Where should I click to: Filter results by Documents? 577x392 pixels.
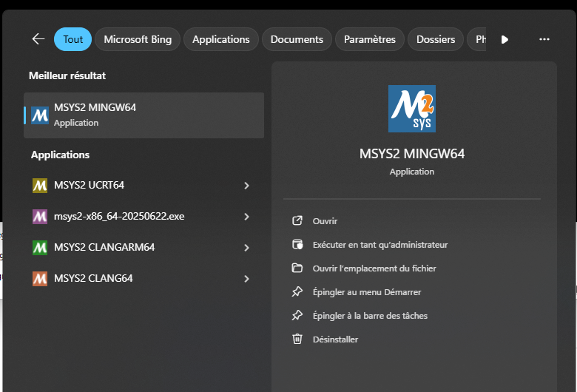pyautogui.click(x=297, y=39)
